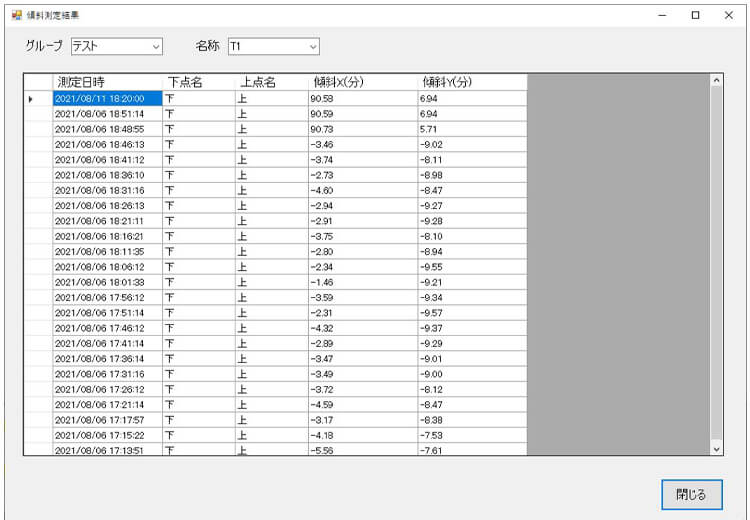
Task: Open the 名称 dropdown showing T1
Action: [x=274, y=46]
